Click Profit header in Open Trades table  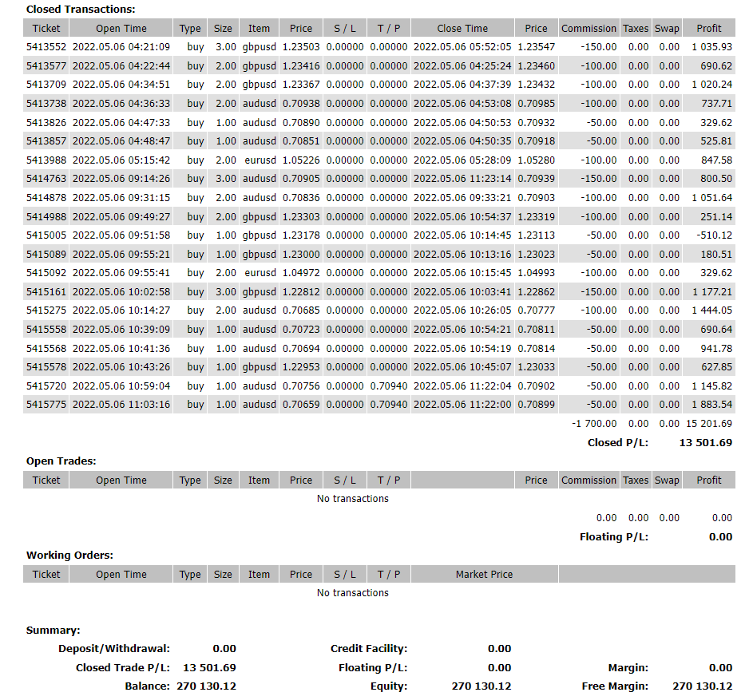pyautogui.click(x=709, y=480)
